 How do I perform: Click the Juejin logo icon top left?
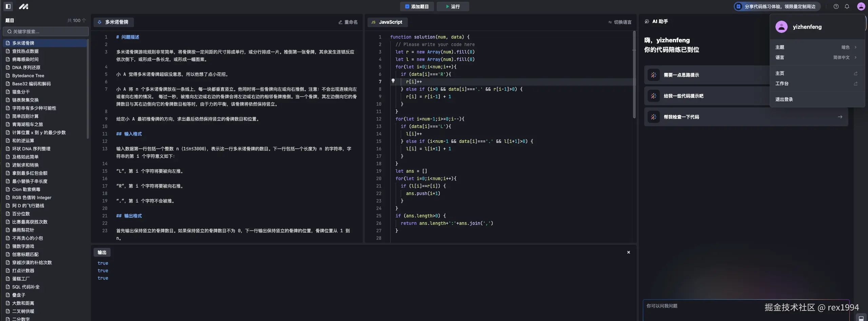[23, 6]
